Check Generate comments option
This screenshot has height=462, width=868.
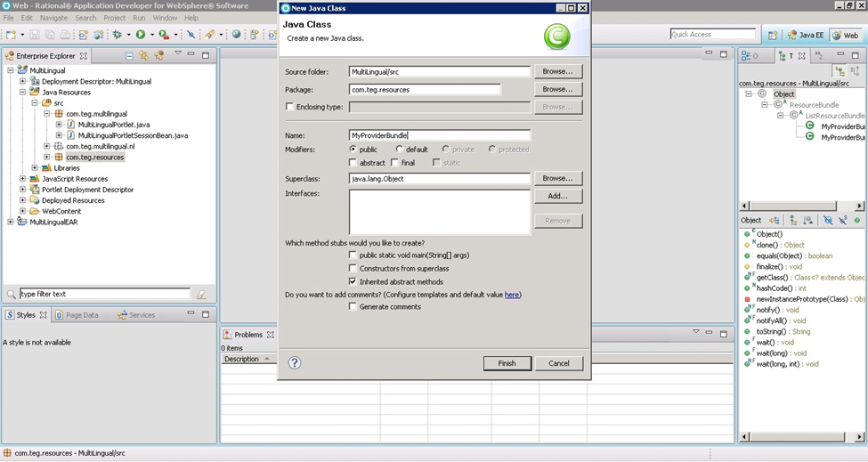click(353, 307)
